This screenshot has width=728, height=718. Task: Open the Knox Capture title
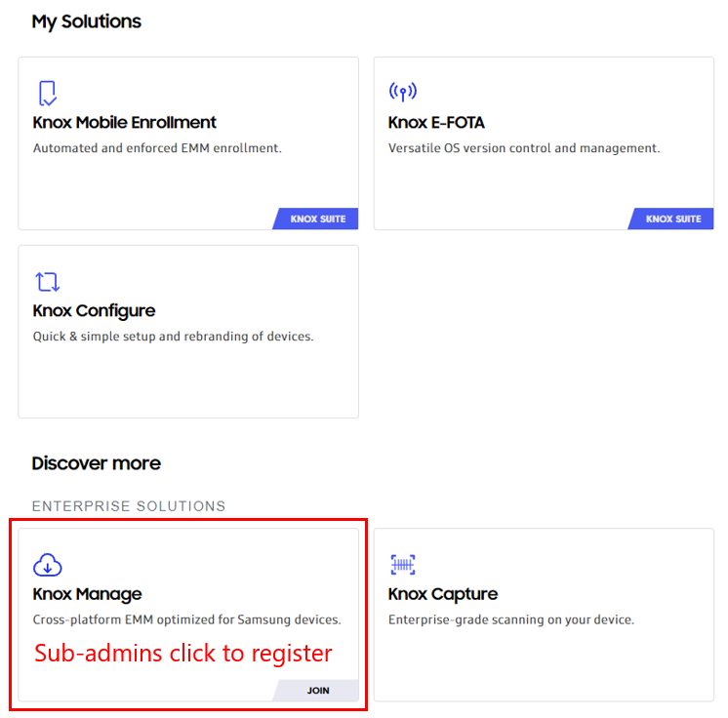[x=443, y=594]
